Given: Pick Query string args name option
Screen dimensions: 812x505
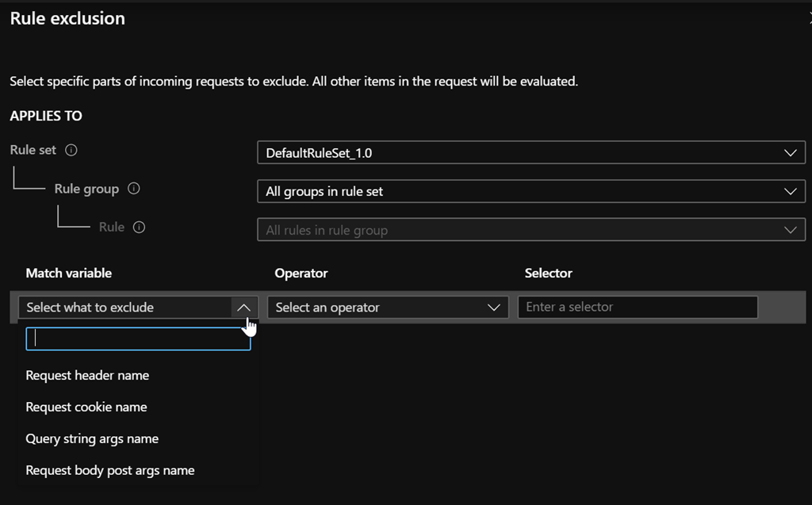Looking at the screenshot, I should 92,438.
